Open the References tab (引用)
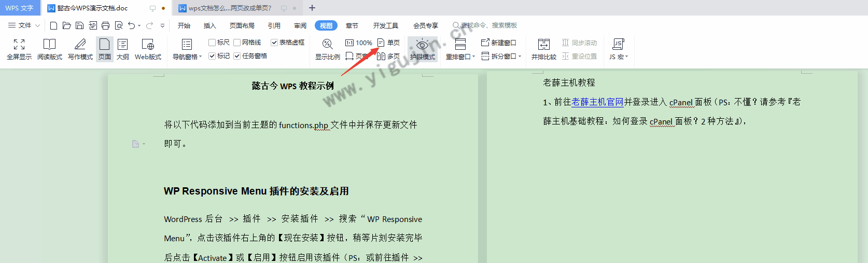Screen dimensions: 868x263 click(274, 25)
